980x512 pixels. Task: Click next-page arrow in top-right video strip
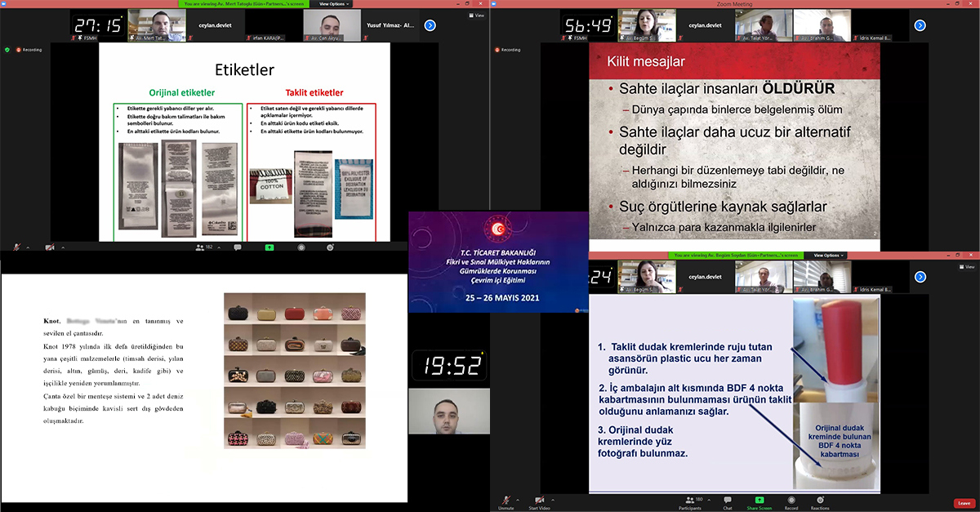click(x=920, y=25)
